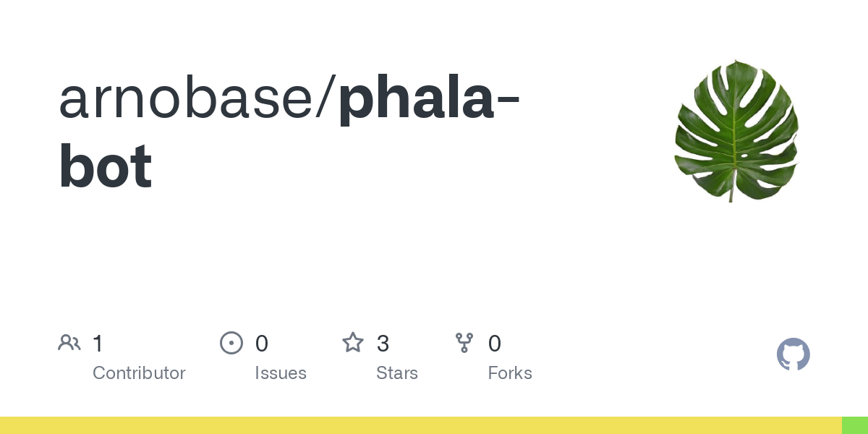Click the Forks label

(x=510, y=373)
